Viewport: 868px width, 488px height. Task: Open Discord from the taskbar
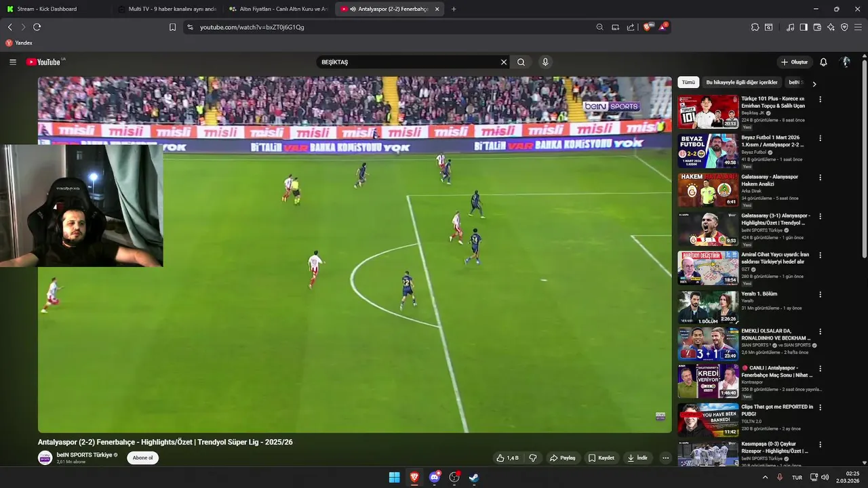[435, 477]
